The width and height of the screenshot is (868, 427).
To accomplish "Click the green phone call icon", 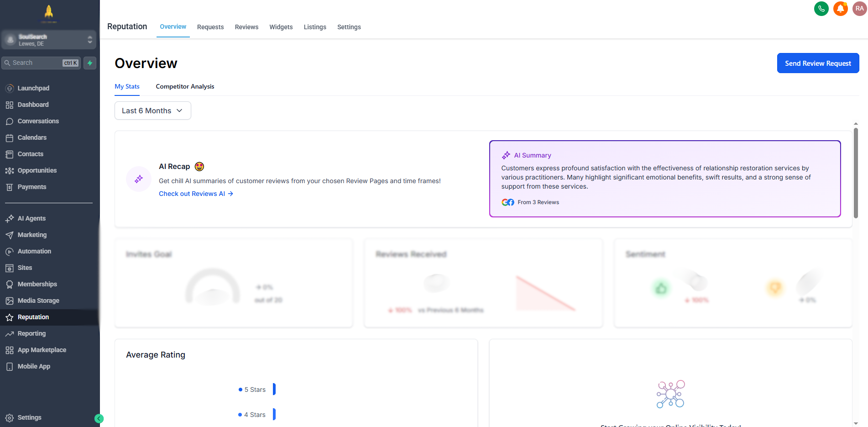I will pyautogui.click(x=821, y=9).
